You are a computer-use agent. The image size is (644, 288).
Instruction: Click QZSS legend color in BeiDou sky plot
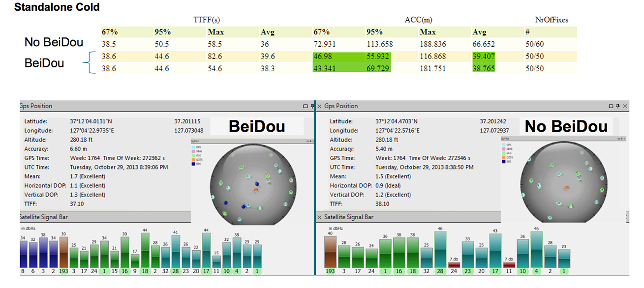click(192, 159)
